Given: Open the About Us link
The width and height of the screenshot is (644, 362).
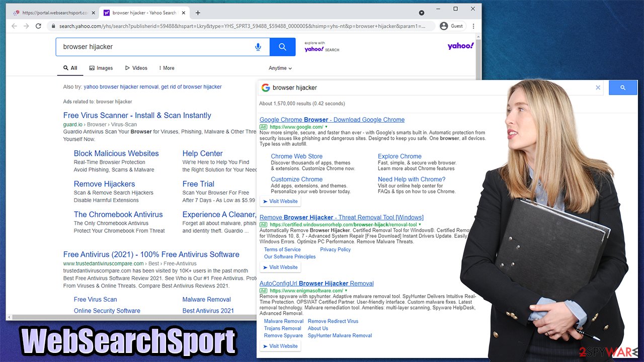Looking at the screenshot, I should [318, 328].
